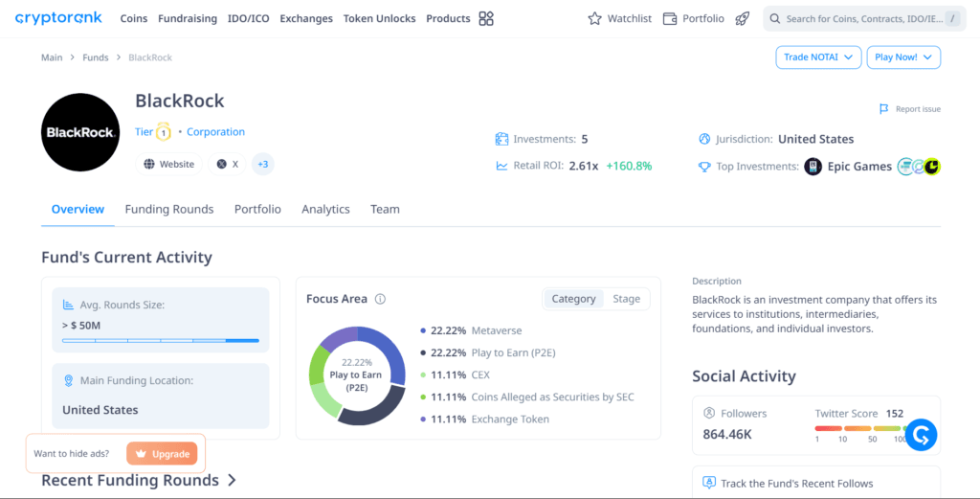Click the last yellow top-investment icon

click(x=932, y=167)
